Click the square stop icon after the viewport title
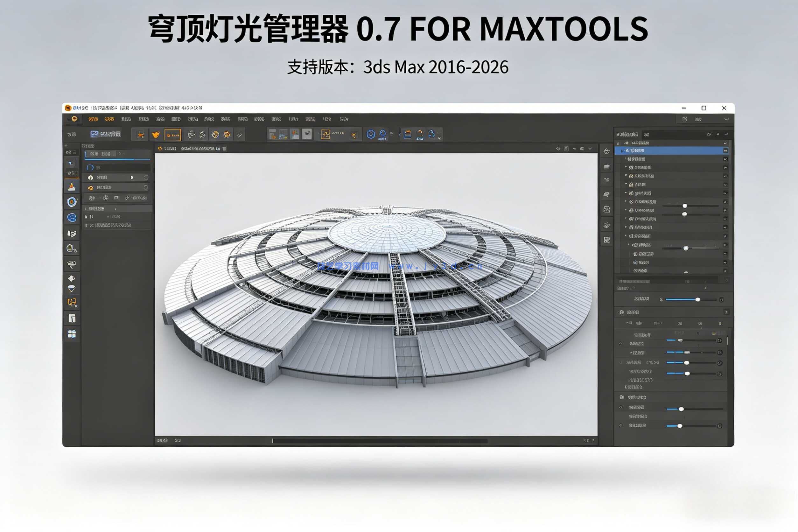Image resolution: width=798 pixels, height=532 pixels. coord(224,149)
